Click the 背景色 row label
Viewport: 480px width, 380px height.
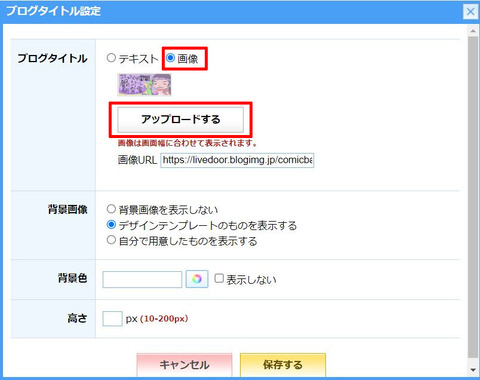coord(73,278)
